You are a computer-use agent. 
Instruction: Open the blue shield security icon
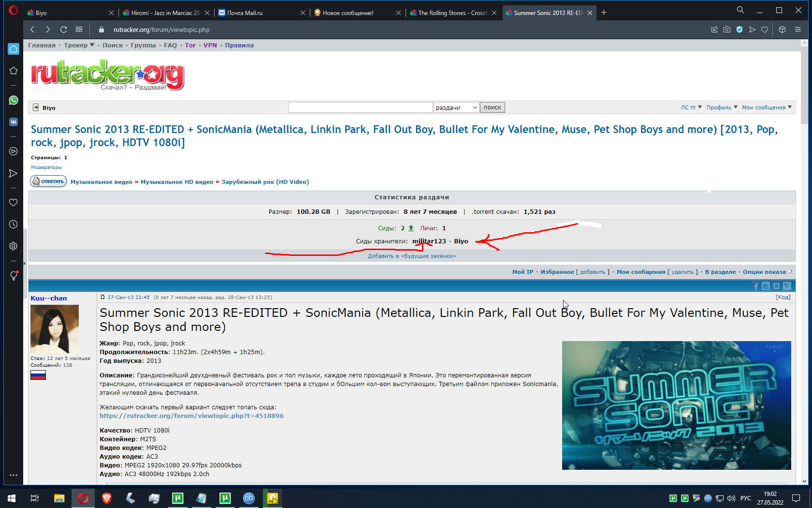point(739,30)
